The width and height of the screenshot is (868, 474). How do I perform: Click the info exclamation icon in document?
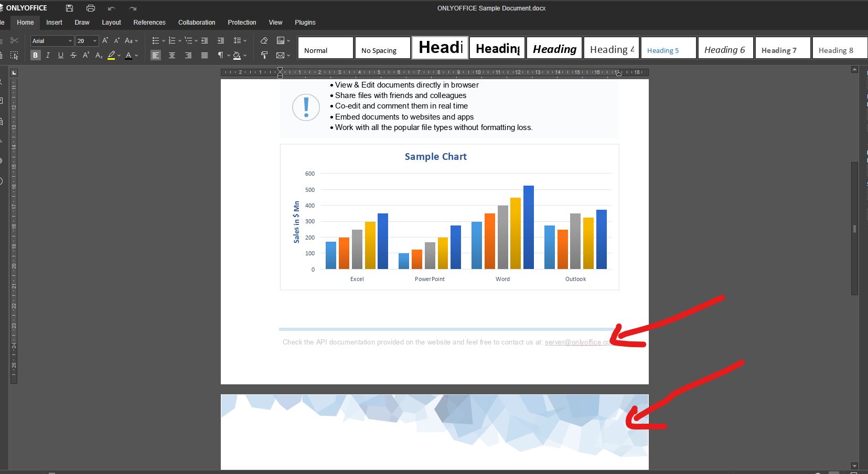pyautogui.click(x=306, y=107)
